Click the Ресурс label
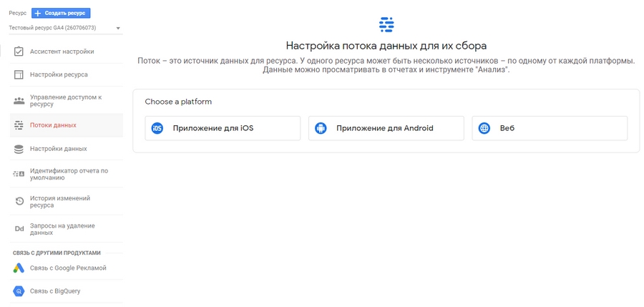This screenshot has width=644, height=307. [18, 13]
